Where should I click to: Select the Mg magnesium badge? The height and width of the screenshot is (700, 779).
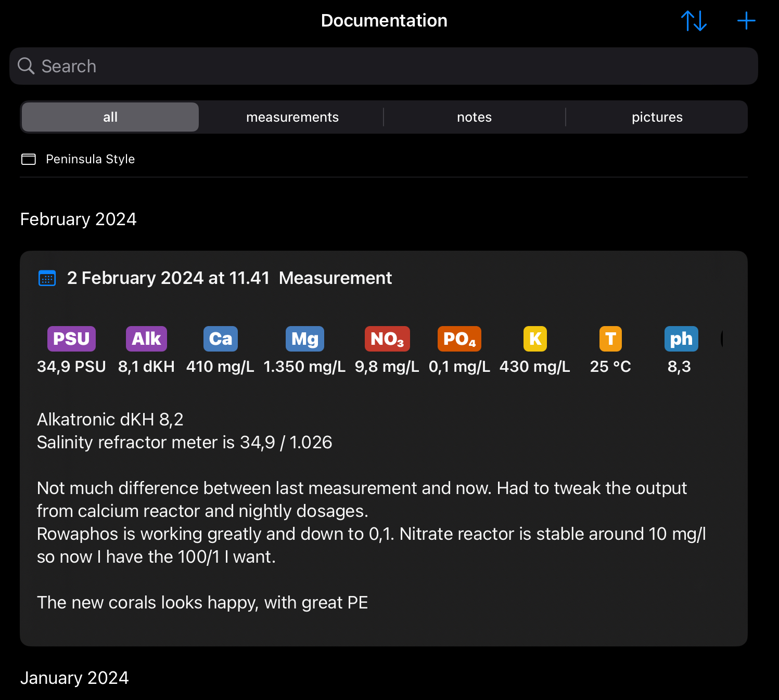(304, 339)
